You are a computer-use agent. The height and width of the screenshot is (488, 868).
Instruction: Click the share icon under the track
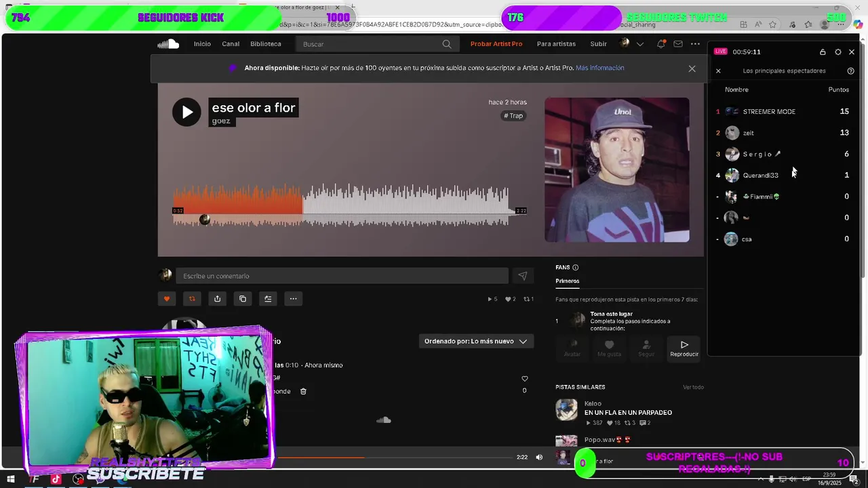coord(217,299)
